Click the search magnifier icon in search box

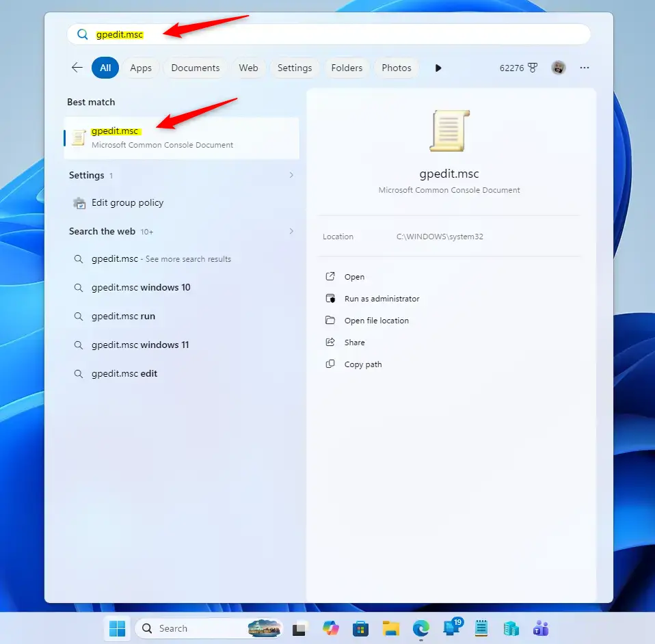pyautogui.click(x=83, y=34)
